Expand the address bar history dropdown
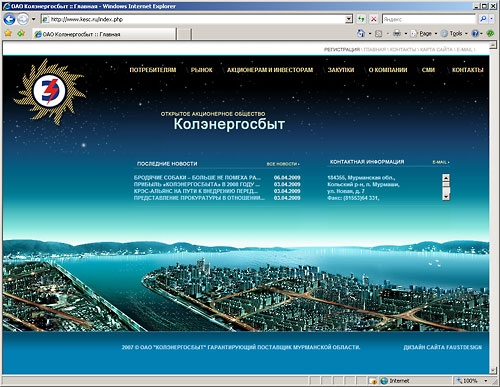The height and width of the screenshot is (387, 500). [349, 19]
